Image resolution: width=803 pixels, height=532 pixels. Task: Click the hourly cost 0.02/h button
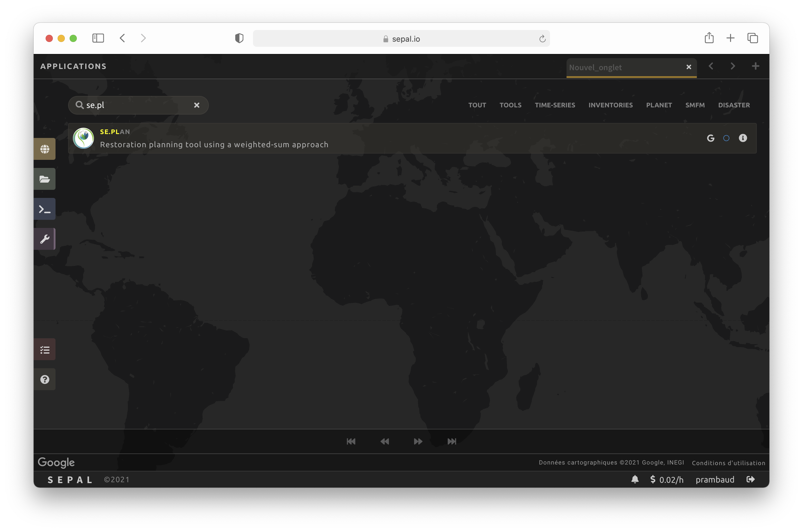point(666,480)
